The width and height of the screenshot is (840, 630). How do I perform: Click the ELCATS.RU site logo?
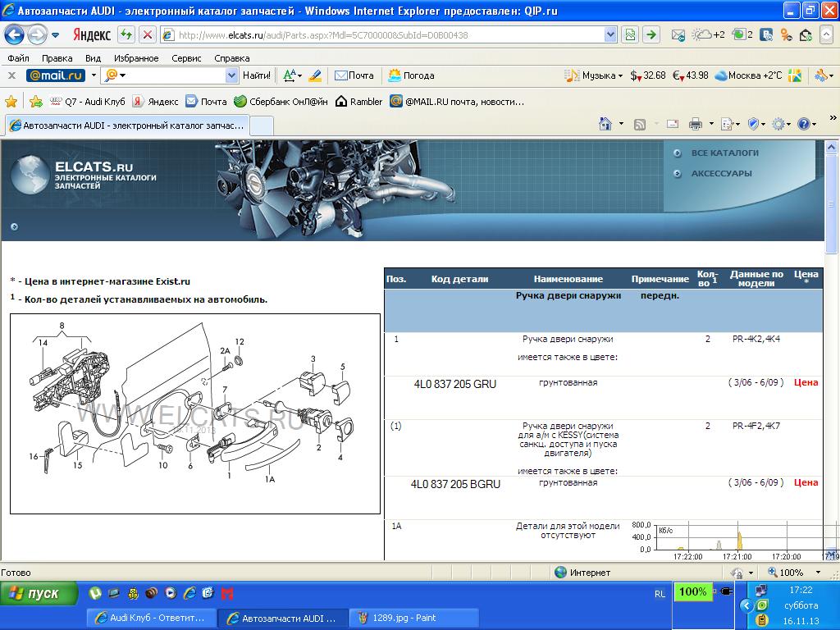[84, 174]
